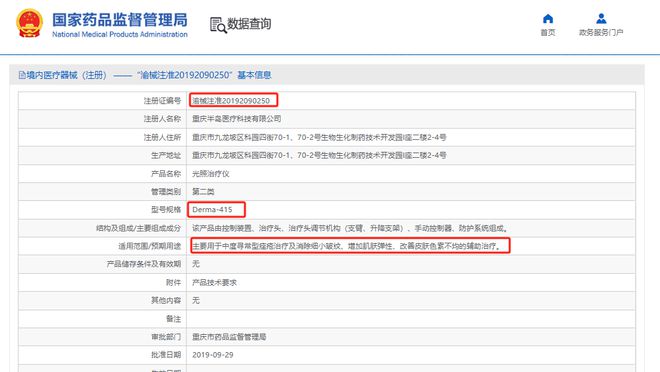
Task: Click the 管理类别 label
Action: point(166,191)
